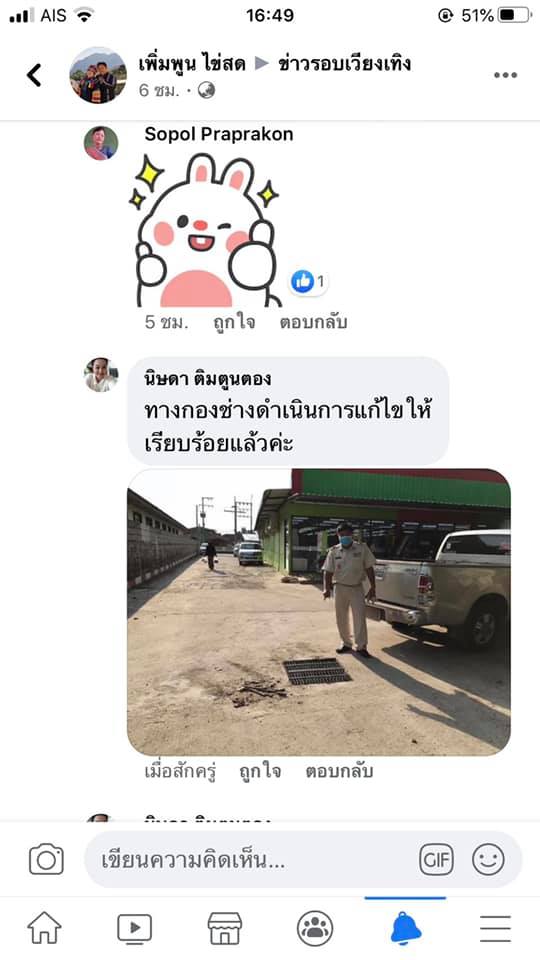
Task: Open the emoji sticker picker
Action: pos(489,859)
